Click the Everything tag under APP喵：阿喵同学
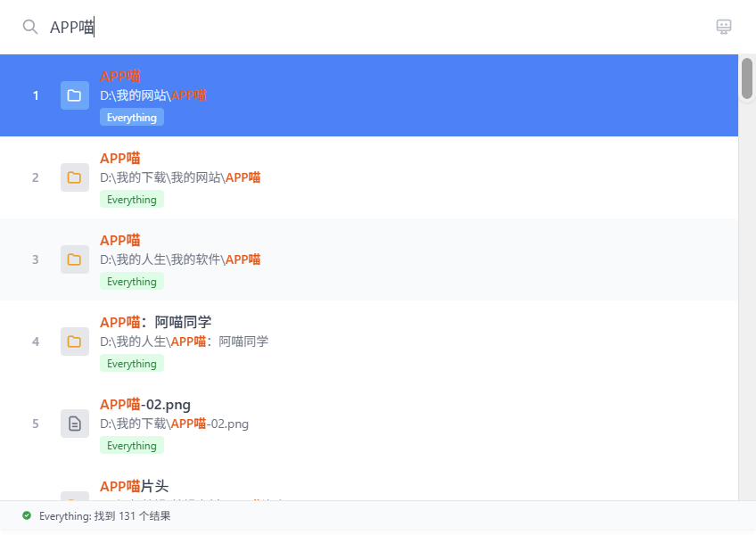This screenshot has height=535, width=756. [131, 363]
